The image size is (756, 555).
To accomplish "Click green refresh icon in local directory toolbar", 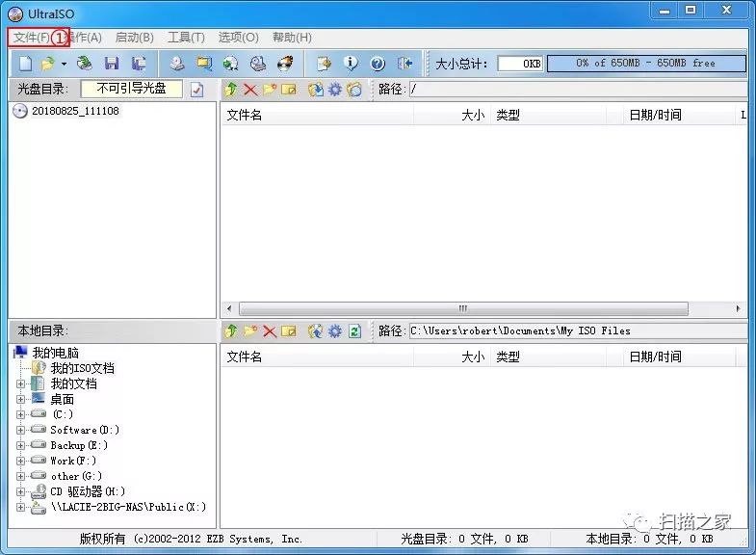I will coord(354,330).
